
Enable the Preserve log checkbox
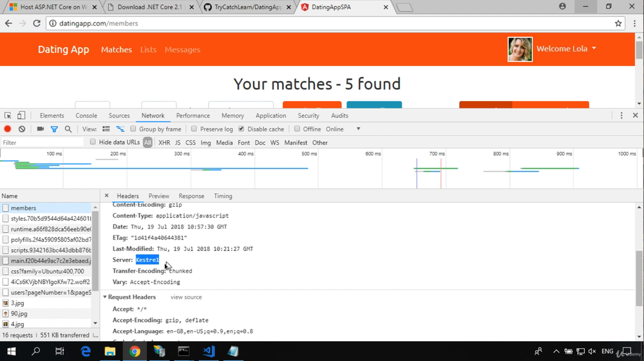point(194,129)
